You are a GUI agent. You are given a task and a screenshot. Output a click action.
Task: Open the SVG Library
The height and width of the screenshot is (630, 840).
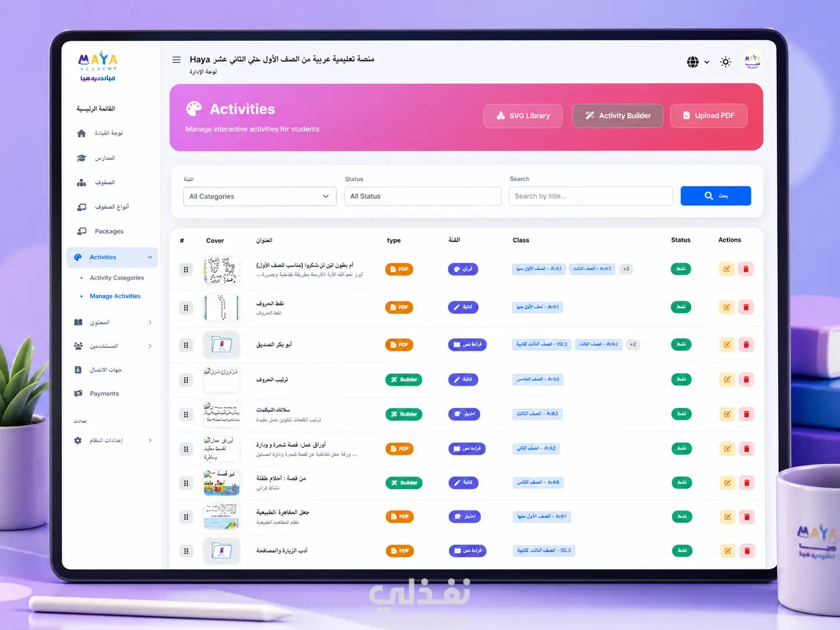523,115
